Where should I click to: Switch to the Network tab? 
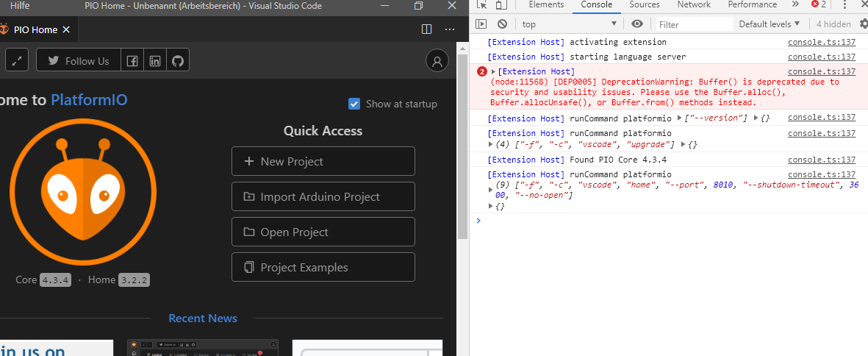[x=694, y=4]
